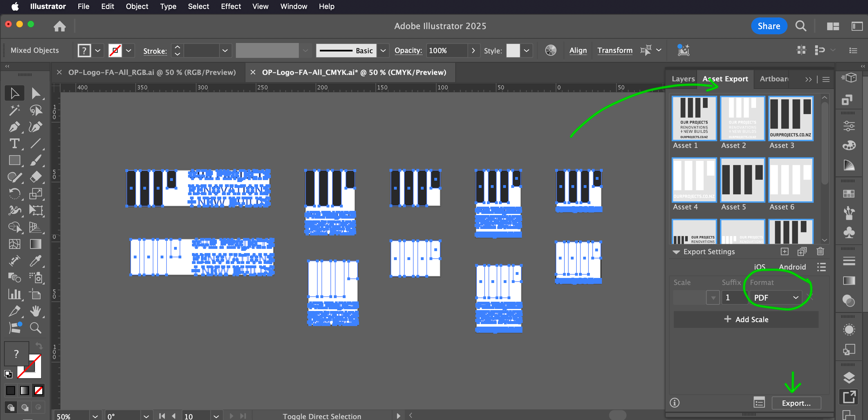Open the Align panel link

(578, 51)
